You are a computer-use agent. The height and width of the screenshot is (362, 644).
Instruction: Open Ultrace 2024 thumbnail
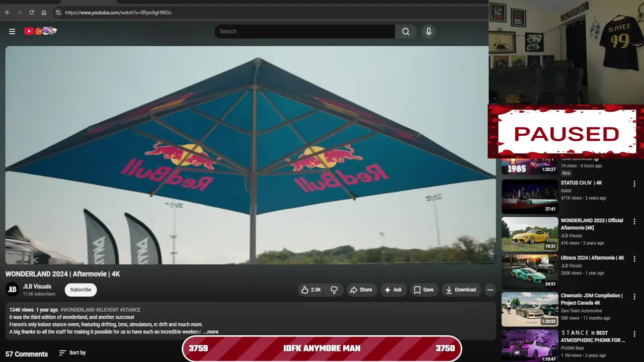(530, 271)
